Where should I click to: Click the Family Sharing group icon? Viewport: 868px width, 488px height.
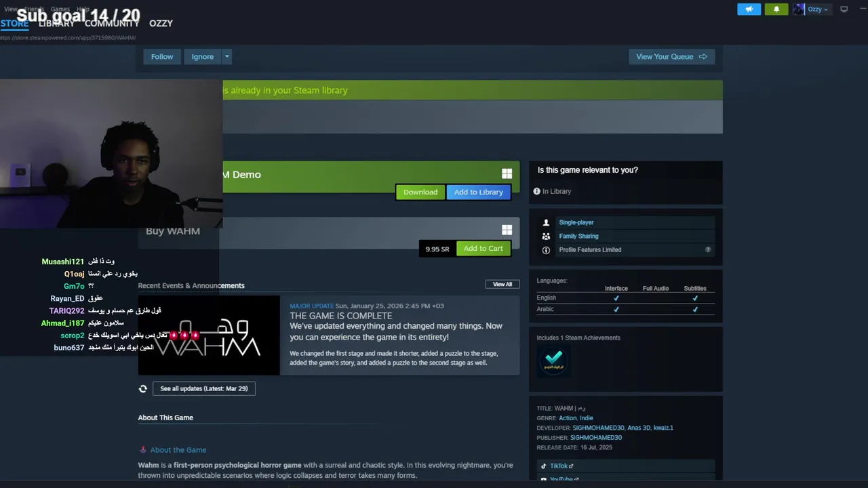[x=546, y=236]
